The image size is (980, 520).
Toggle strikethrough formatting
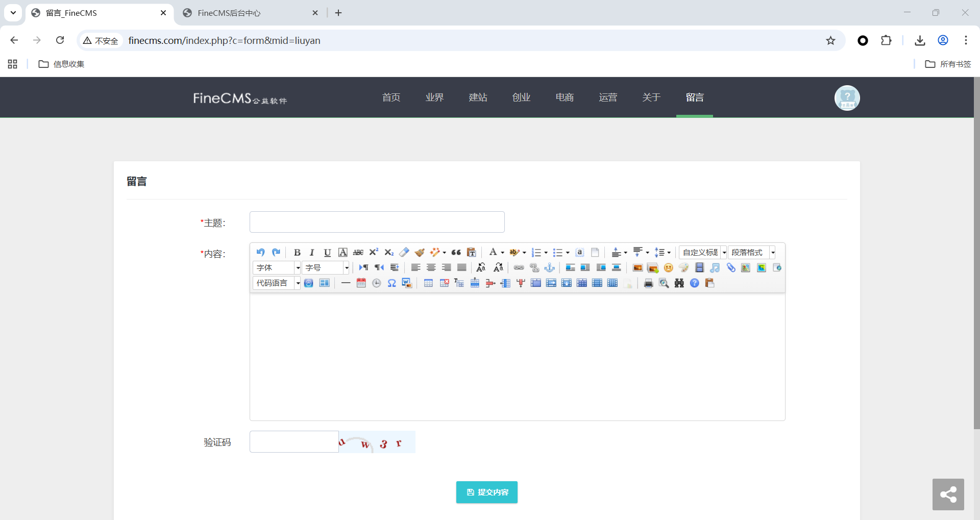tap(358, 252)
